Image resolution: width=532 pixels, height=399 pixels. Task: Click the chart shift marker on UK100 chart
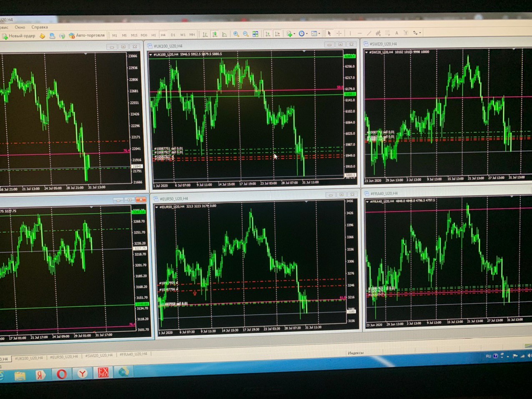coord(304,51)
